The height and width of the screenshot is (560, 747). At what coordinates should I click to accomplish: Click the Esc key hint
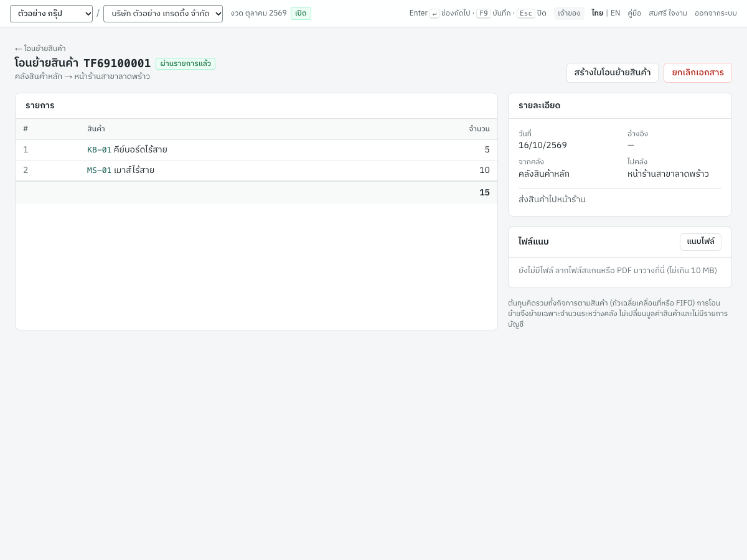click(526, 13)
